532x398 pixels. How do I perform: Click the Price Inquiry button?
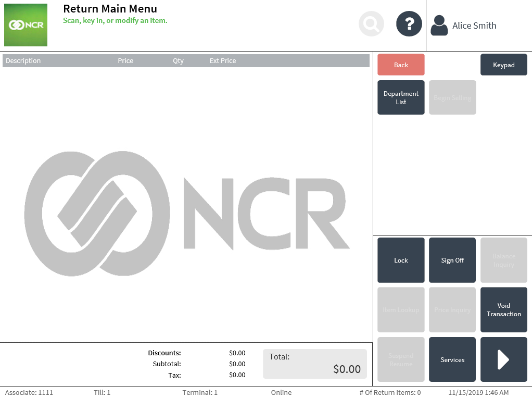coord(452,310)
